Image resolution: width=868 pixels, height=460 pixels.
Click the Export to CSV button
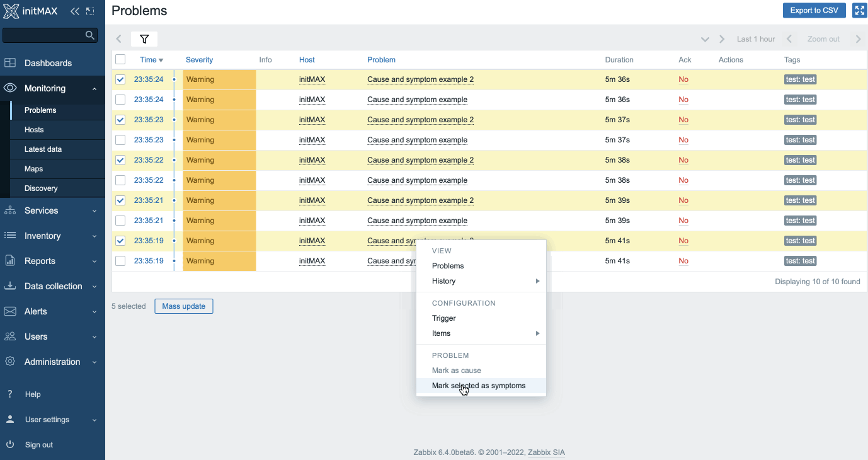coord(814,11)
